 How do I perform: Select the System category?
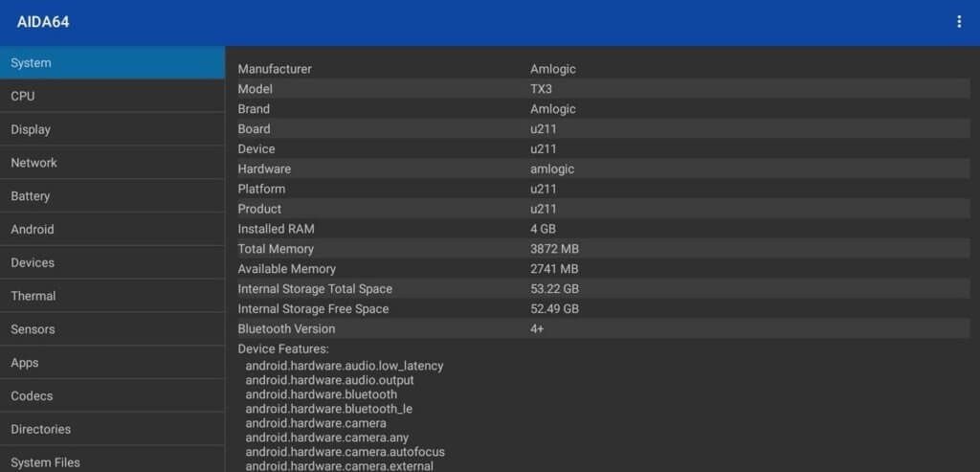(x=113, y=62)
